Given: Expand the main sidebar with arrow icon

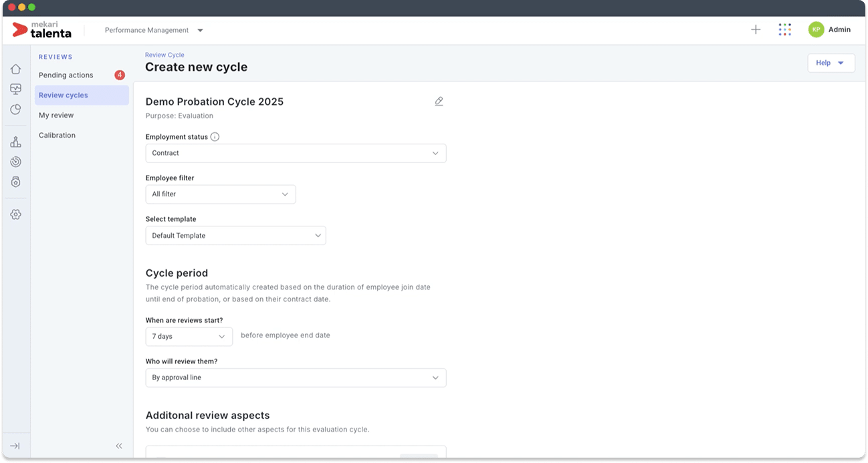Looking at the screenshot, I should [x=15, y=446].
